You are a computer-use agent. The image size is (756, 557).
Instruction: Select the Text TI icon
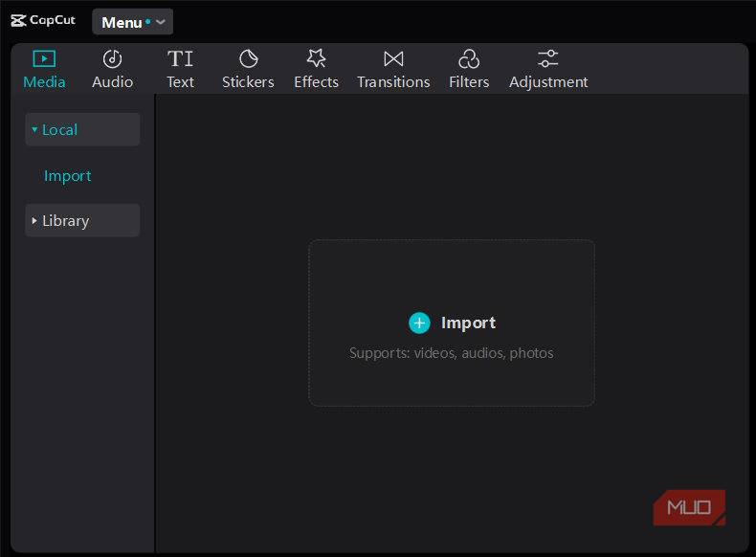tap(180, 58)
